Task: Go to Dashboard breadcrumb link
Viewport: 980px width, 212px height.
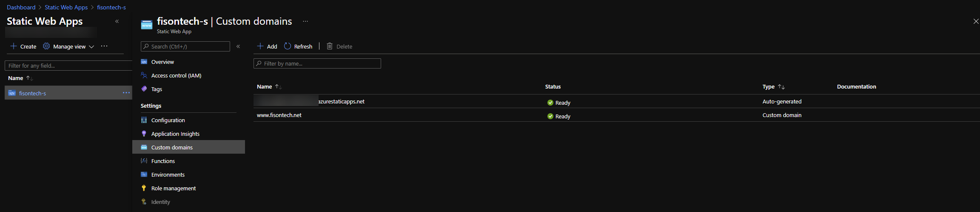Action: 21,7
